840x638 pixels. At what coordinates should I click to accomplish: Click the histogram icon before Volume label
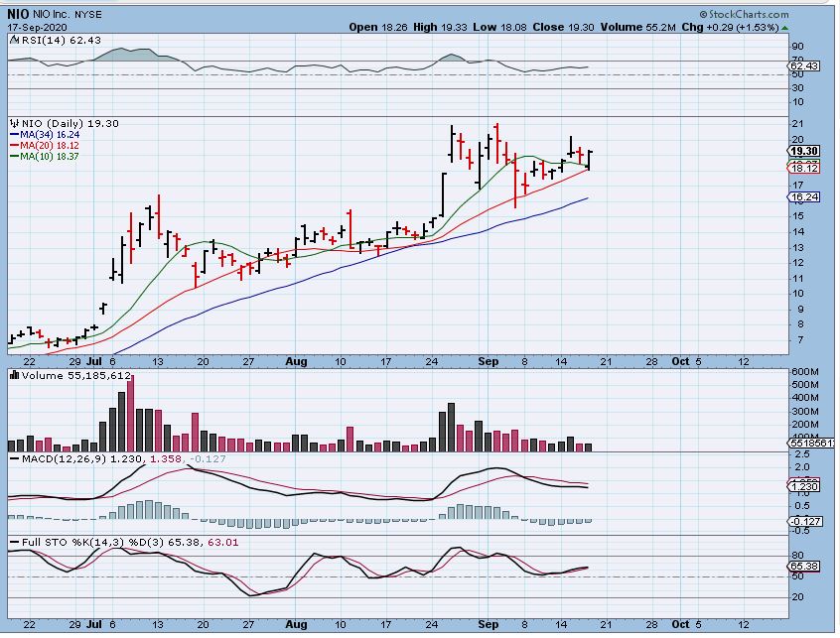coord(15,375)
